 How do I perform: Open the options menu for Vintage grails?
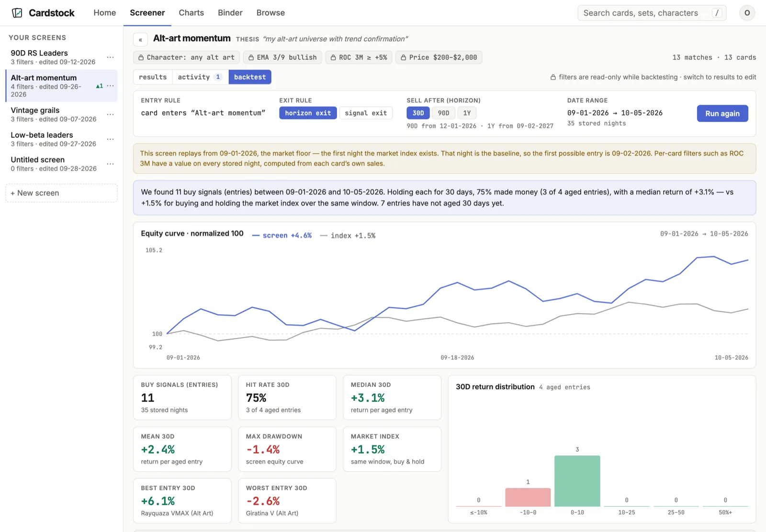[111, 114]
